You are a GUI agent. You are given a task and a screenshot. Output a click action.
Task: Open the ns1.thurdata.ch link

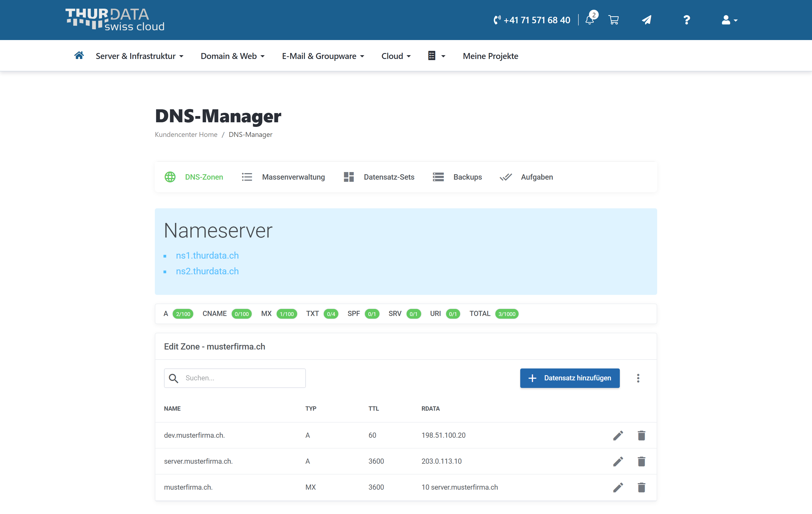pyautogui.click(x=207, y=255)
